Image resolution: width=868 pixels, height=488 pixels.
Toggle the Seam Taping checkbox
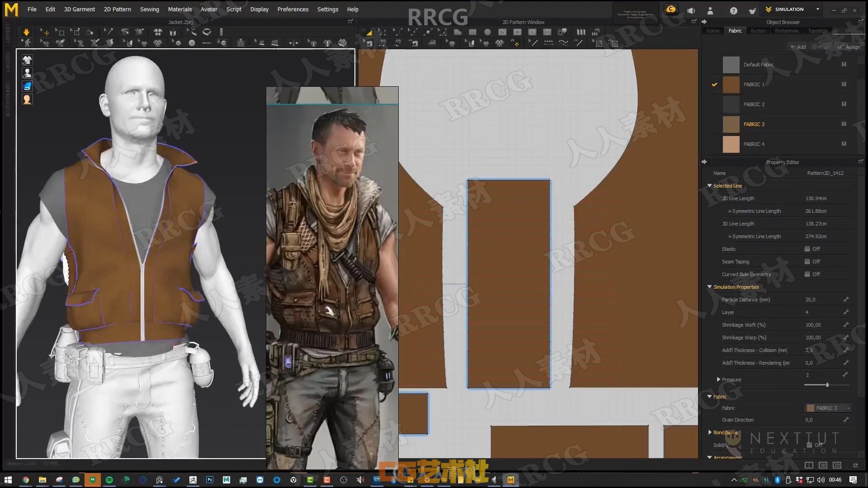click(807, 262)
